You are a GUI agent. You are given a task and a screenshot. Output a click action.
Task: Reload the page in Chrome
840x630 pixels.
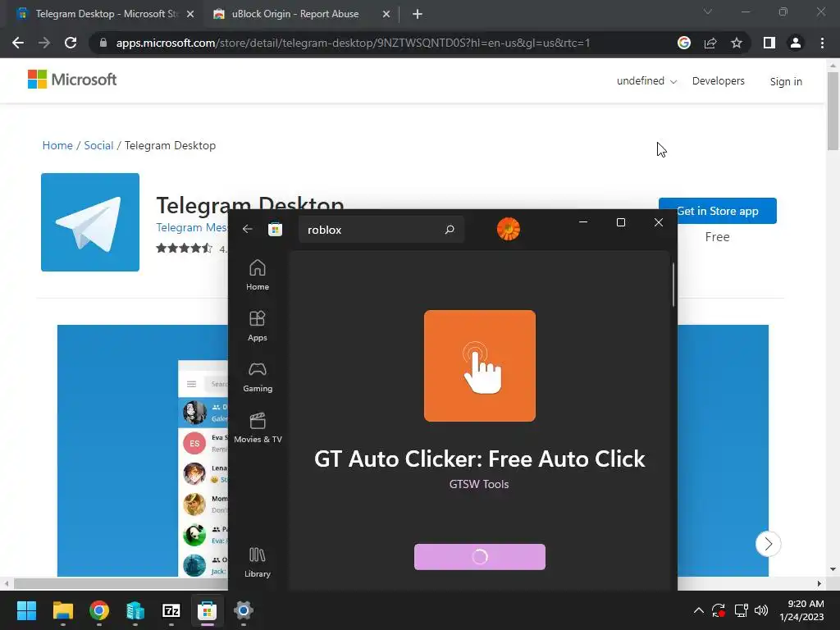71,43
